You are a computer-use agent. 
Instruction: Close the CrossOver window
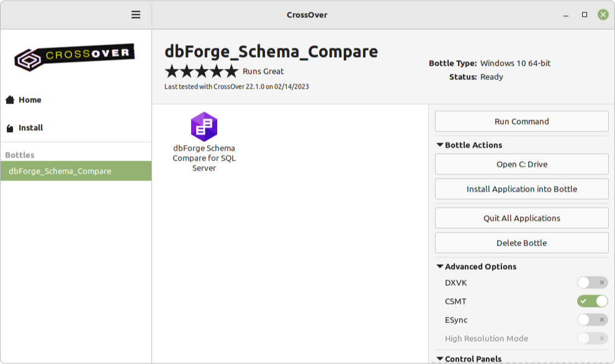[x=603, y=15]
